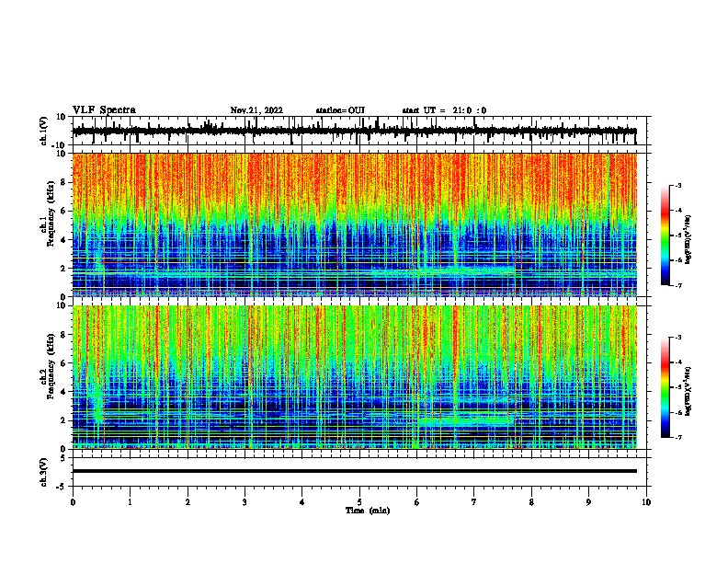728x563 pixels.
Task: Click the "5" minute tick label on Time axis
Action: pos(359,502)
